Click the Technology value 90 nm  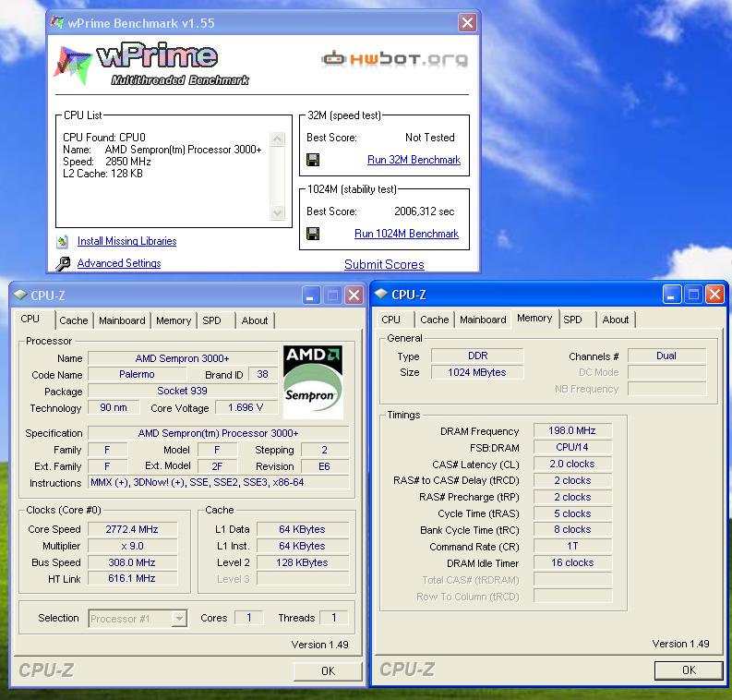tap(114, 407)
